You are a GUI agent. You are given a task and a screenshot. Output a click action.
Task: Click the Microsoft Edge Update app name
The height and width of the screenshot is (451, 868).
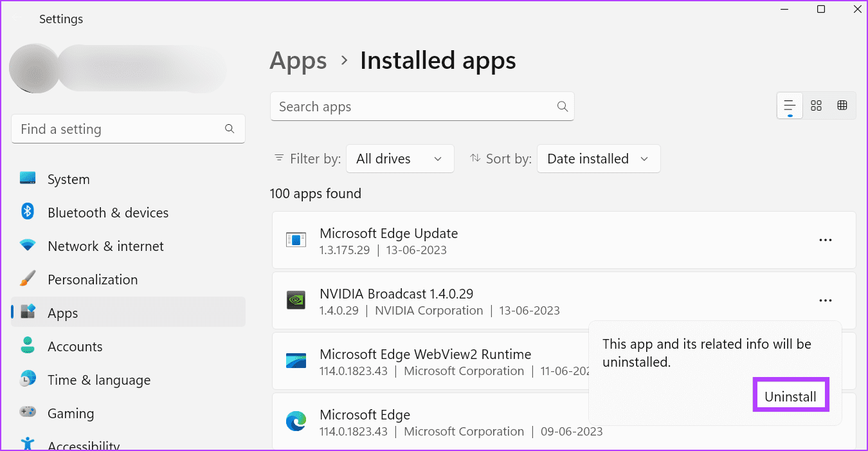[388, 234]
